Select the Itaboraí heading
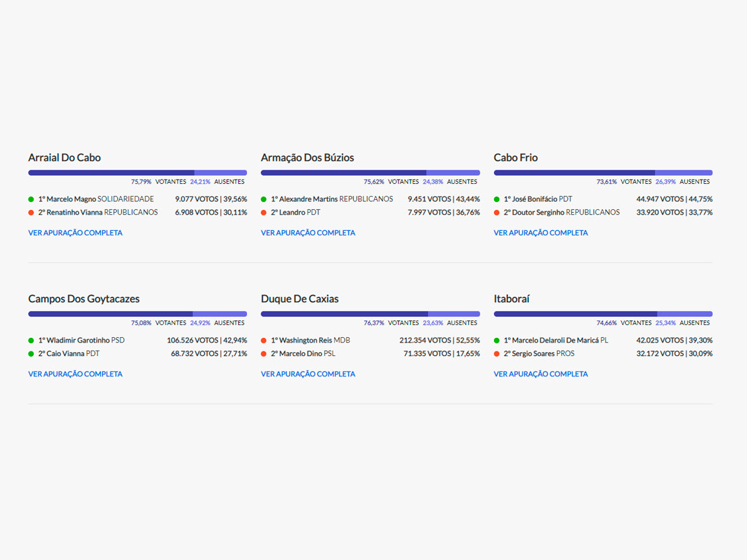The image size is (747, 560). [x=511, y=299]
